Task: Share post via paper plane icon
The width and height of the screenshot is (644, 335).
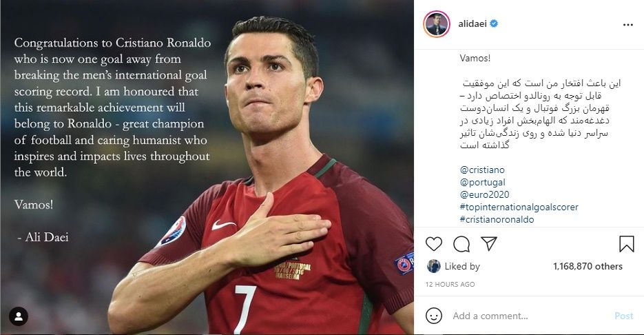Action: (x=489, y=244)
